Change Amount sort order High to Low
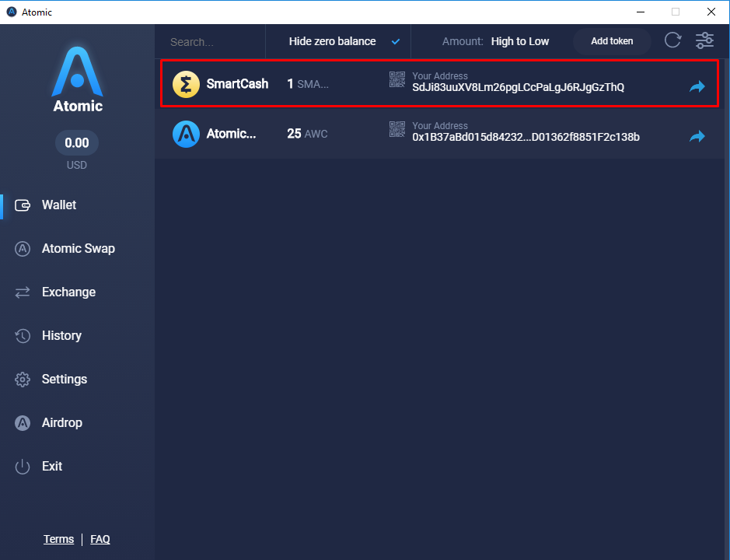The height and width of the screenshot is (560, 730). 519,41
